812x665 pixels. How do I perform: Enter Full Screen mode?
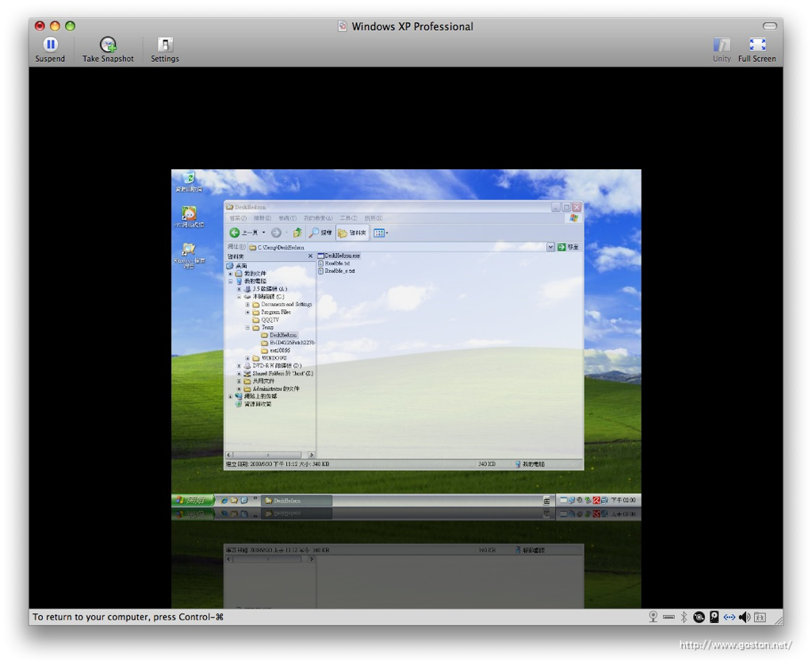point(756,50)
